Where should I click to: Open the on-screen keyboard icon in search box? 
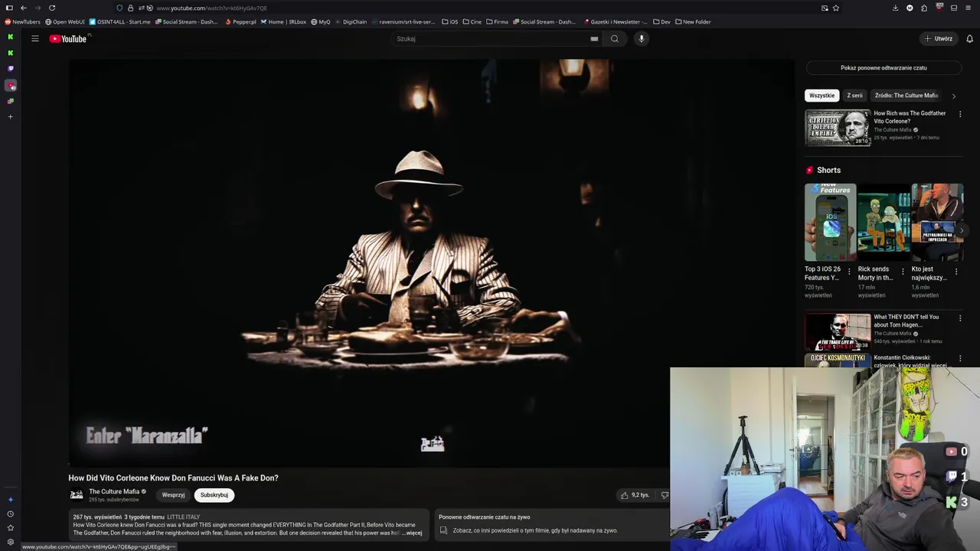594,38
